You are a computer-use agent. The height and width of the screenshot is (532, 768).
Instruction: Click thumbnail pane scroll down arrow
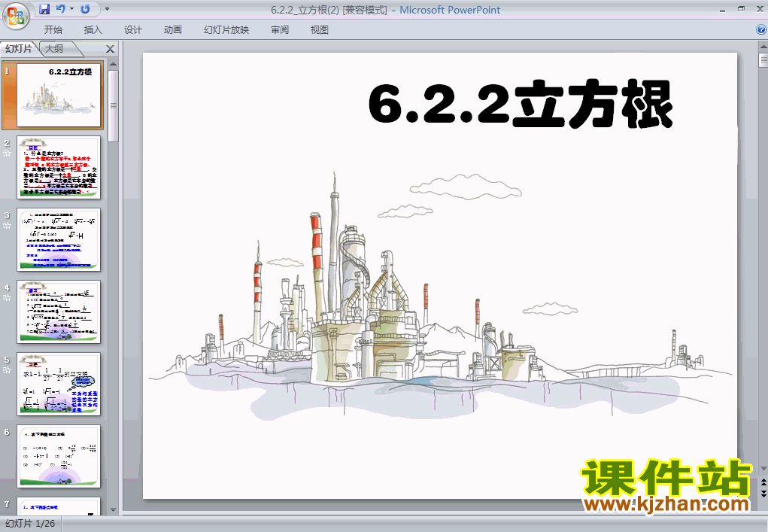(x=113, y=510)
